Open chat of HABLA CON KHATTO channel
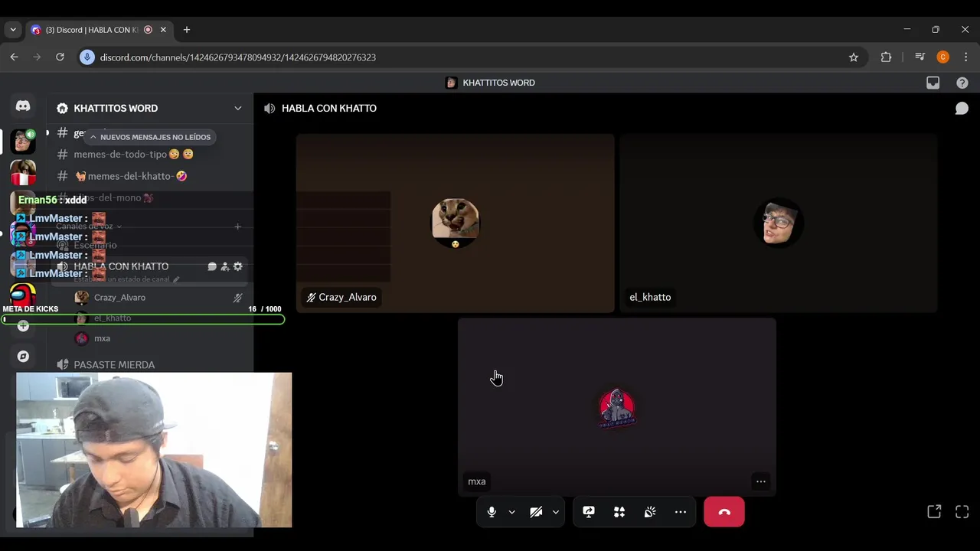980x551 pixels. (x=212, y=266)
